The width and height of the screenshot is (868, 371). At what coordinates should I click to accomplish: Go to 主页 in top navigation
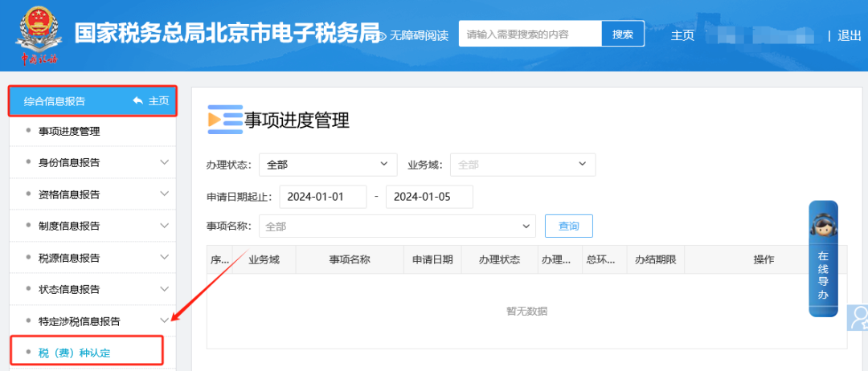pyautogui.click(x=682, y=35)
